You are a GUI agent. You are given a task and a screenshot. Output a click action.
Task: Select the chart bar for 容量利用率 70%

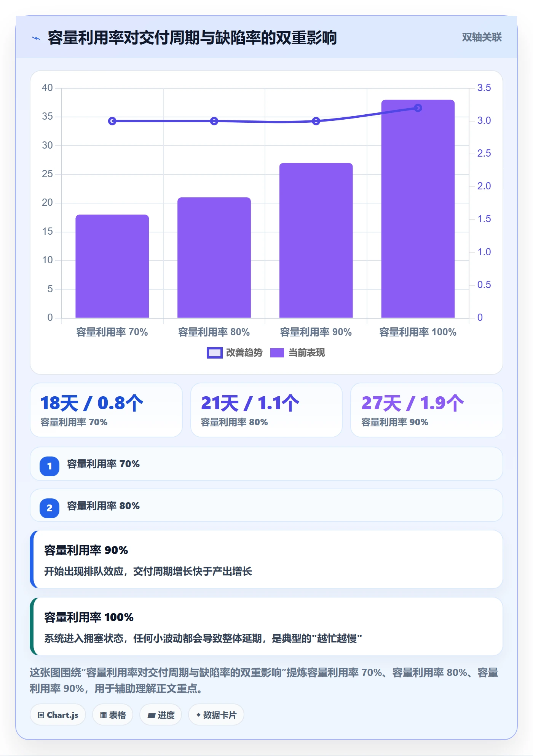[x=112, y=266]
